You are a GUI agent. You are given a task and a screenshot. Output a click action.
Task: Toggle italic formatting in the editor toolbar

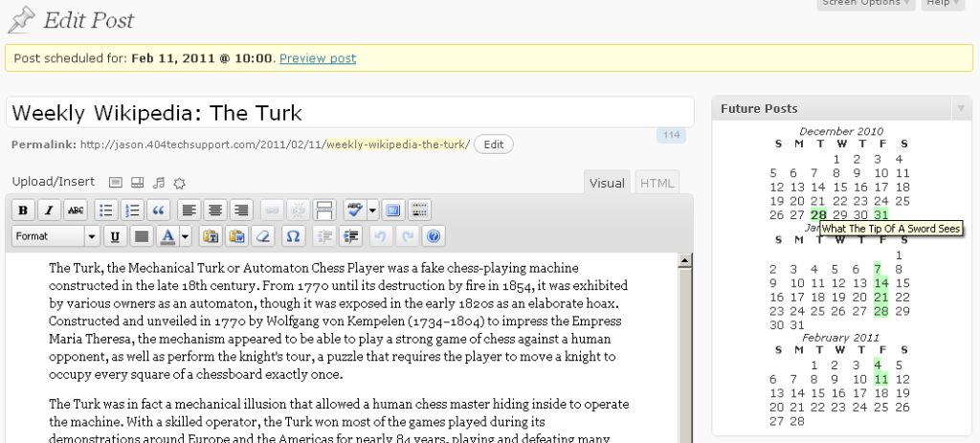click(50, 210)
